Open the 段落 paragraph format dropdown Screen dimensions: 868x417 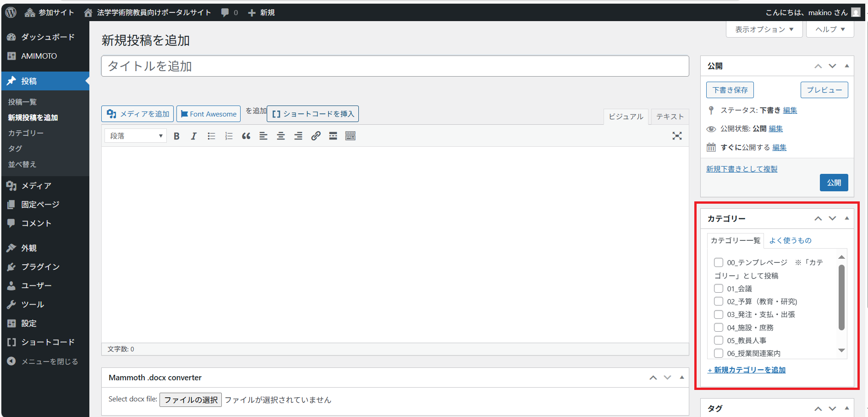(x=136, y=136)
